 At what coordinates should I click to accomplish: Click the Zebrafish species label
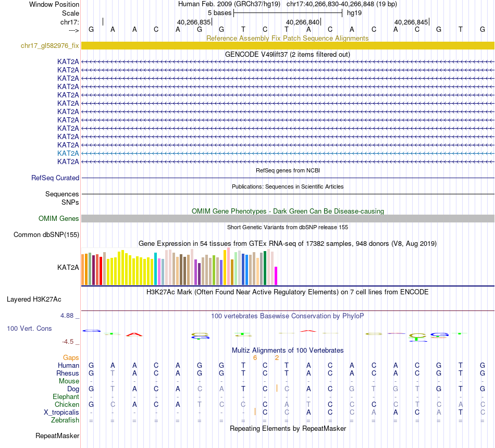click(x=65, y=420)
